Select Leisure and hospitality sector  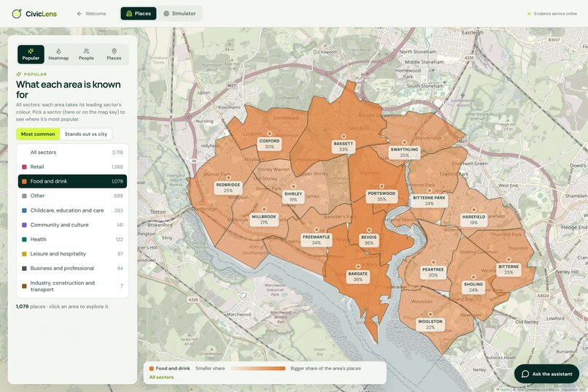pyautogui.click(x=72, y=254)
